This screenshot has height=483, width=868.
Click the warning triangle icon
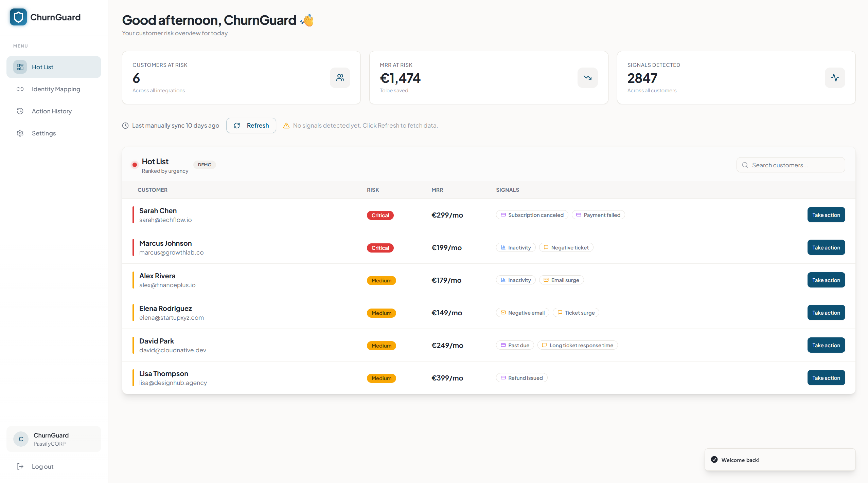coord(286,126)
